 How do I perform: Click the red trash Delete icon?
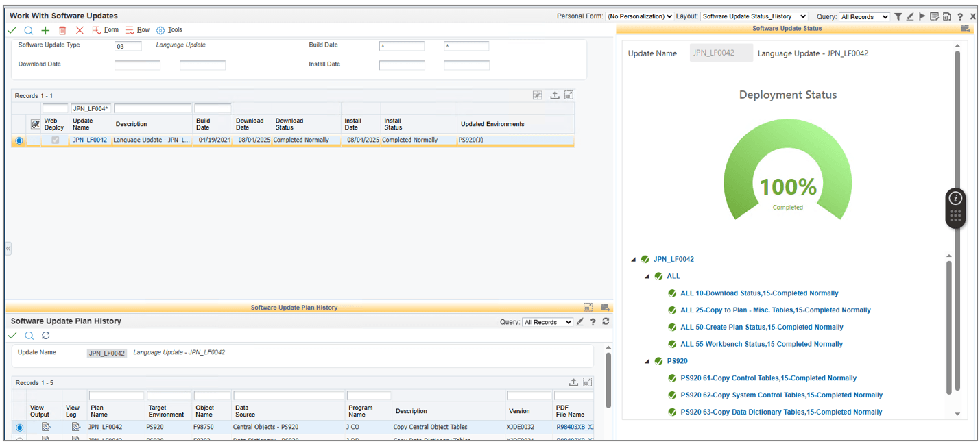click(x=62, y=30)
